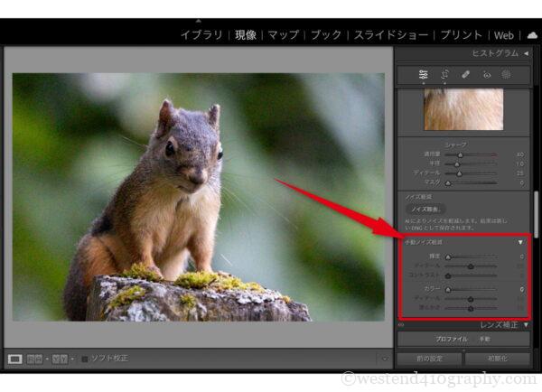Switch to Loupe view icon in toolbar
This screenshot has height=392, width=542.
click(x=15, y=359)
